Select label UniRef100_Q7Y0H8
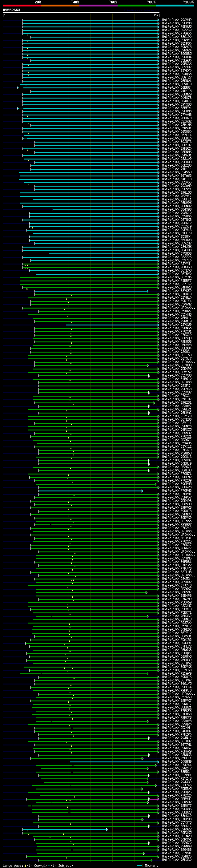The image size is (197, 868). 177,115
